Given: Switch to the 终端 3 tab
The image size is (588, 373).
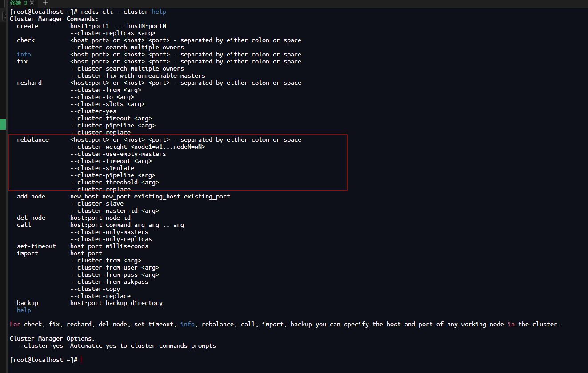Looking at the screenshot, I should (18, 3).
